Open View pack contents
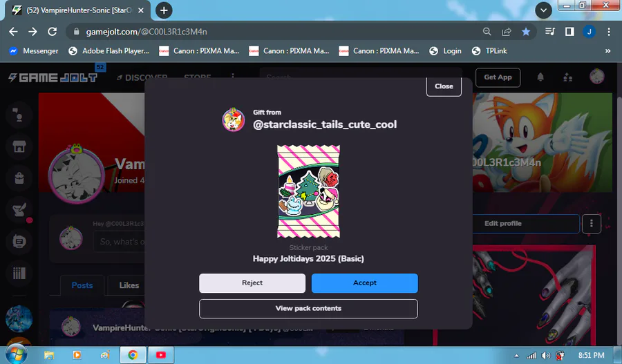 pos(308,309)
